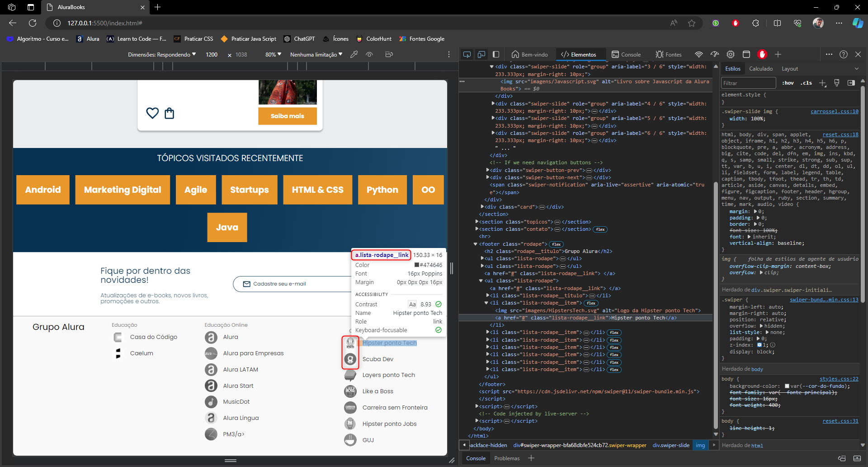This screenshot has width=868, height=467.
Task: Click the computed sidebar toggle icon
Action: [851, 83]
